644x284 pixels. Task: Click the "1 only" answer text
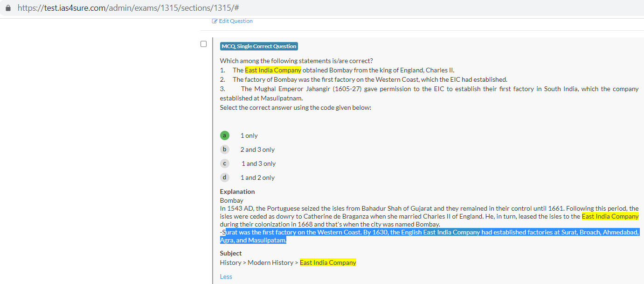tap(249, 135)
